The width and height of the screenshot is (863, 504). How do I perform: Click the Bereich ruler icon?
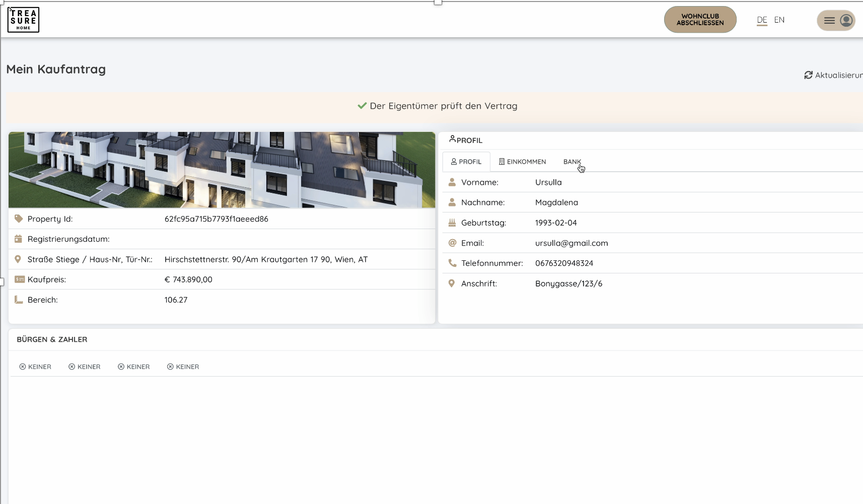pyautogui.click(x=19, y=300)
